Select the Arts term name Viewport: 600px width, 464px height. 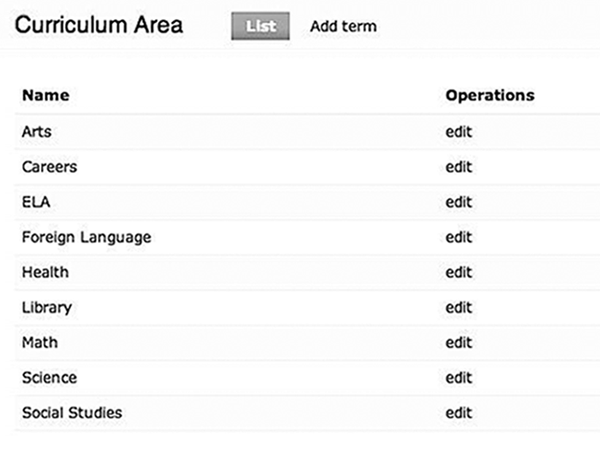tap(36, 132)
